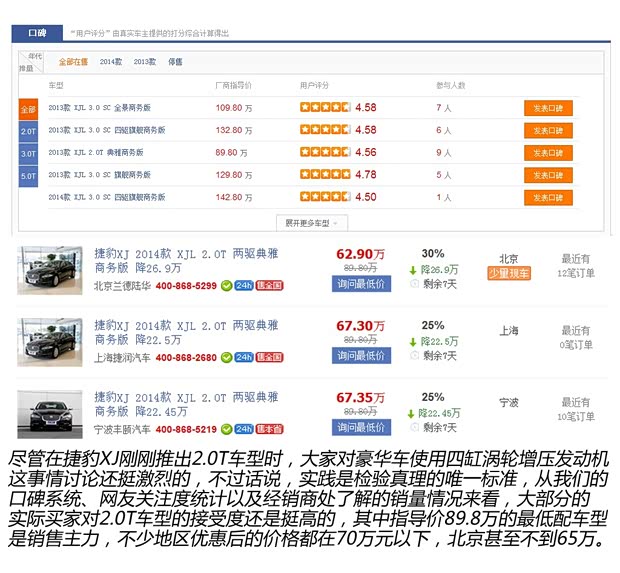Open 2013款 XJL 2.0T 典雅商务版 link
Screen dimensions: 620x573
96,152
